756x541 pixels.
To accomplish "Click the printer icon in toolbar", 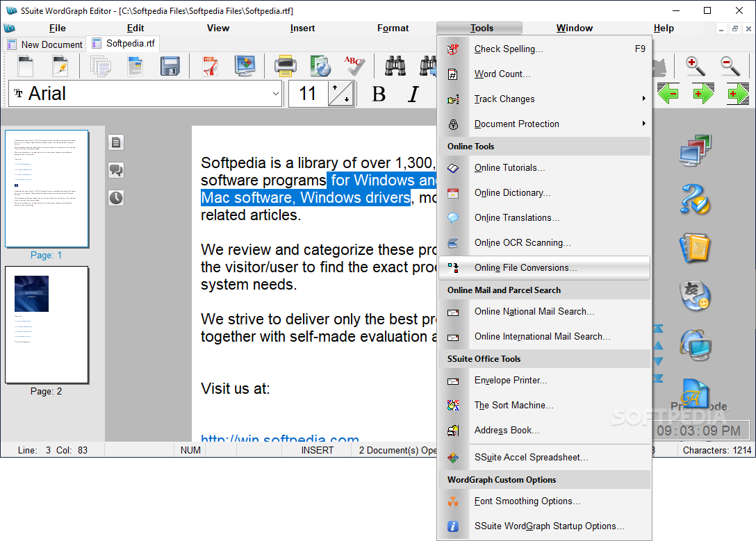I will 286,66.
